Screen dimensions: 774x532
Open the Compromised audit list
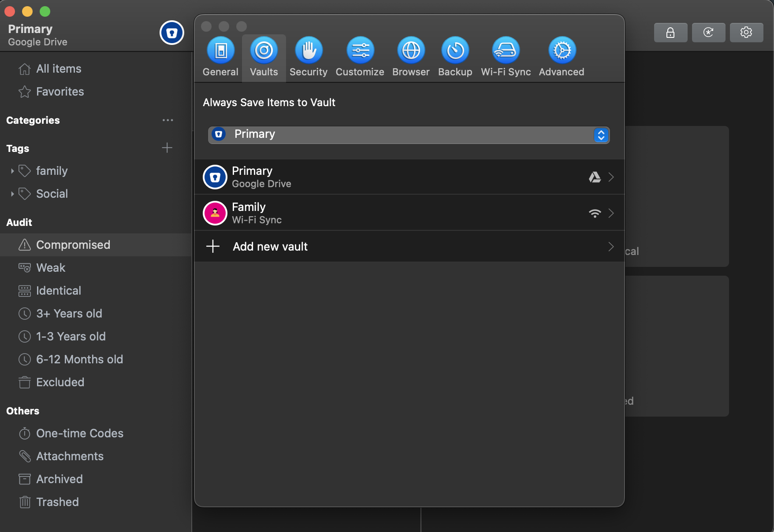[x=96, y=245]
